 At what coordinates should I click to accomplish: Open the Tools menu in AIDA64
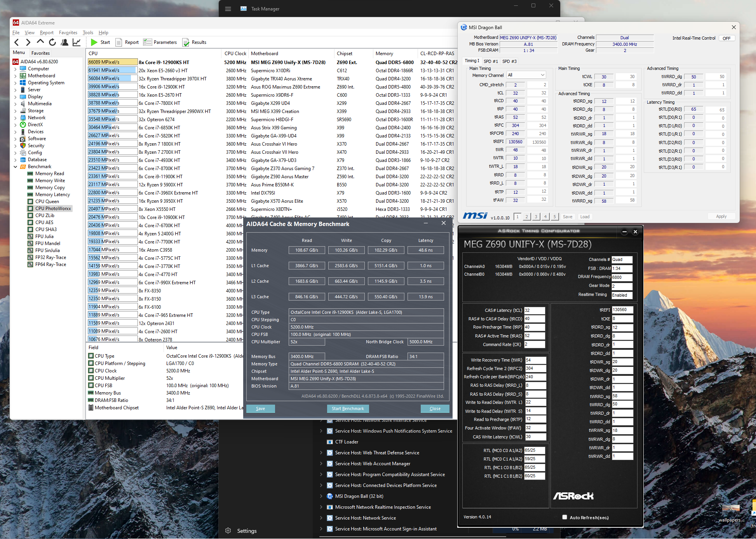click(88, 33)
